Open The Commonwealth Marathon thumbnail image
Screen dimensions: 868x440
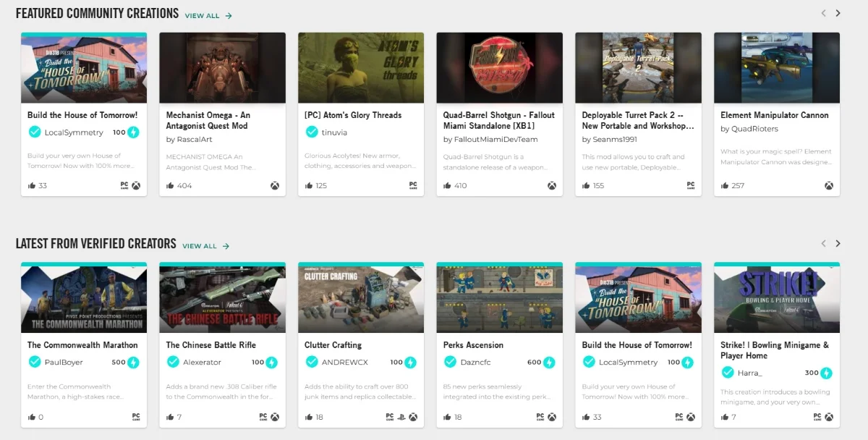click(84, 298)
